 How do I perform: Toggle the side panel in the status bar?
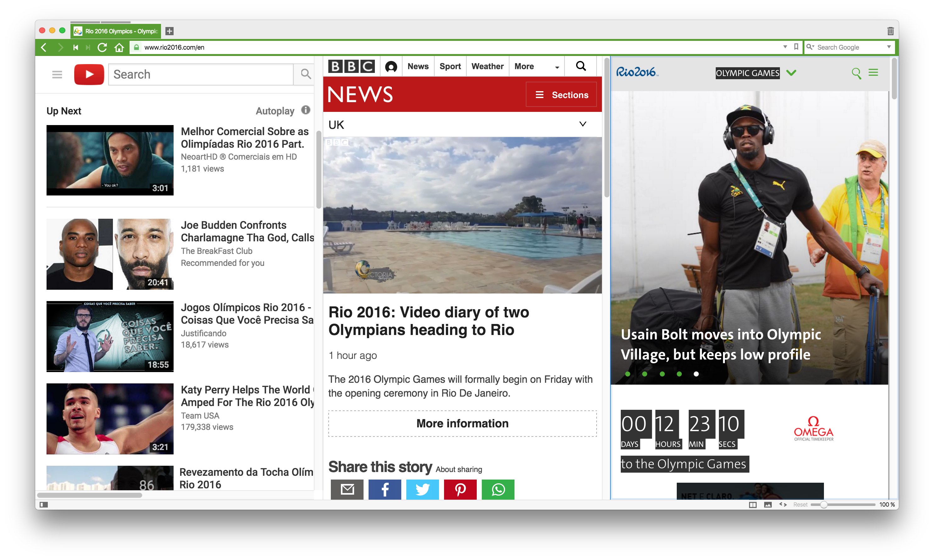[x=44, y=504]
